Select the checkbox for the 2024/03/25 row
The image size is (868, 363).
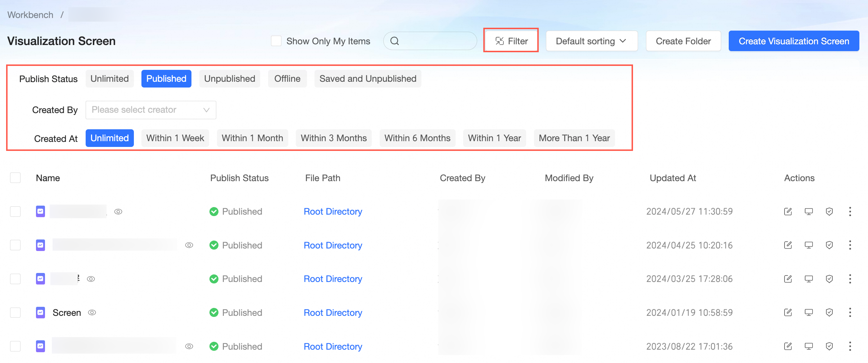coord(15,279)
